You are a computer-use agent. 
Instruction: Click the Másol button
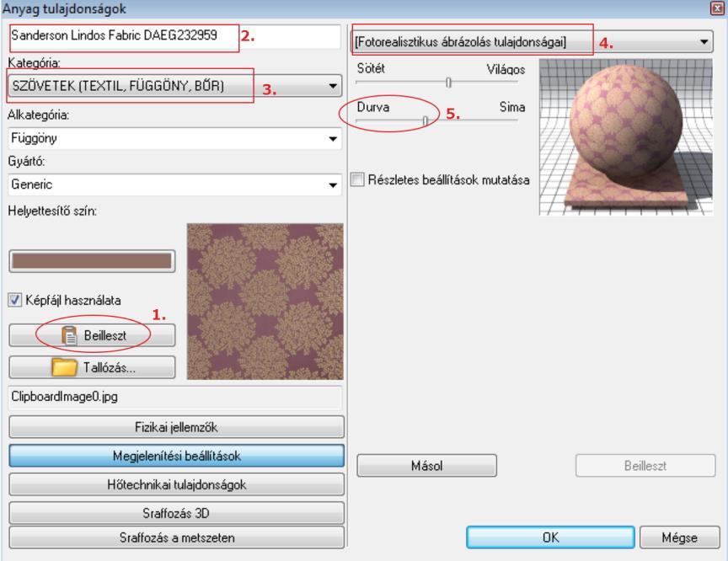426,466
